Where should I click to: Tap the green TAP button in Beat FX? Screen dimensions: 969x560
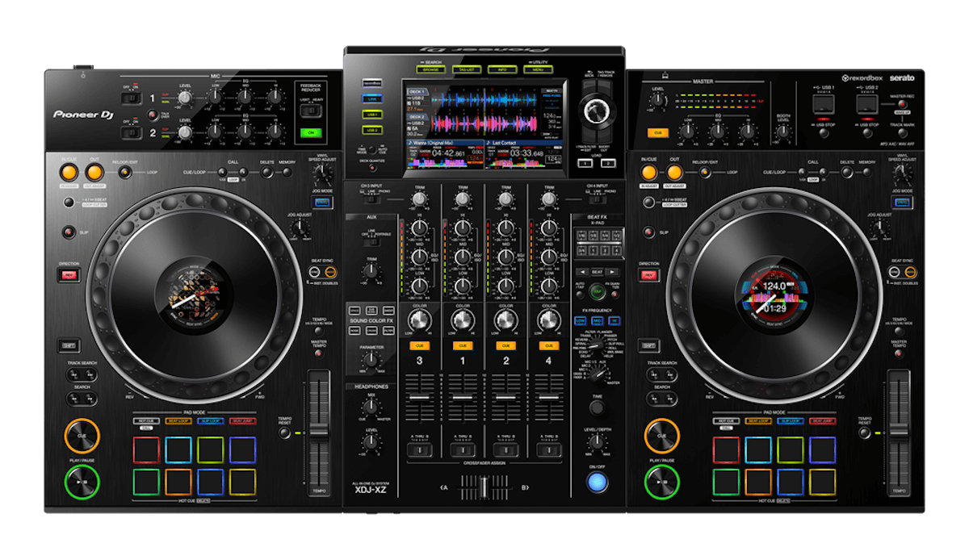click(x=598, y=292)
